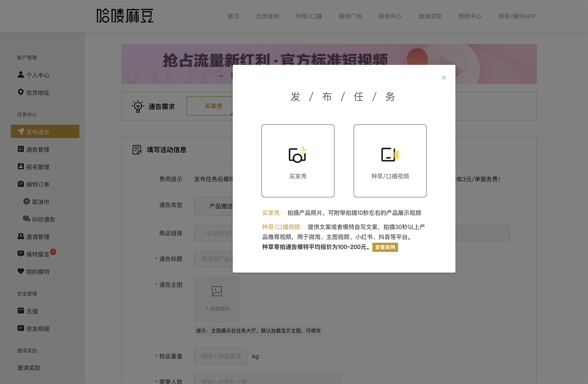Click the 物品重量 weight input field
The image size is (588, 384).
[x=221, y=356]
